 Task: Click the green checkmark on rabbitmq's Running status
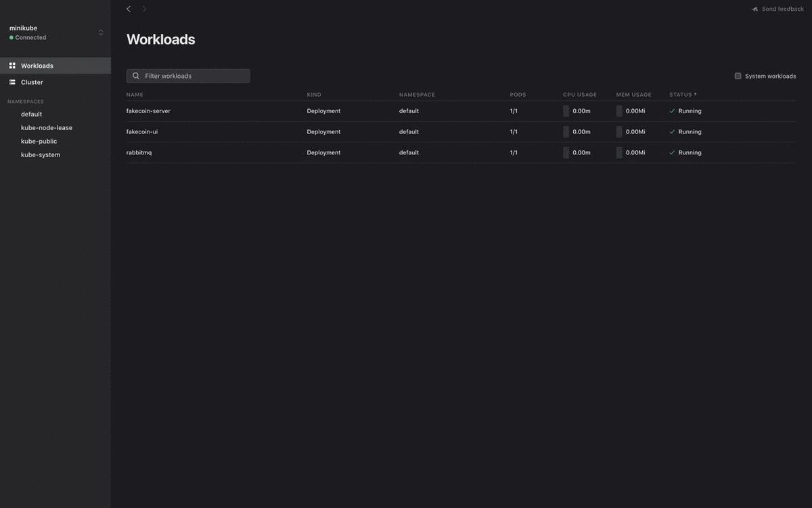[x=672, y=152]
